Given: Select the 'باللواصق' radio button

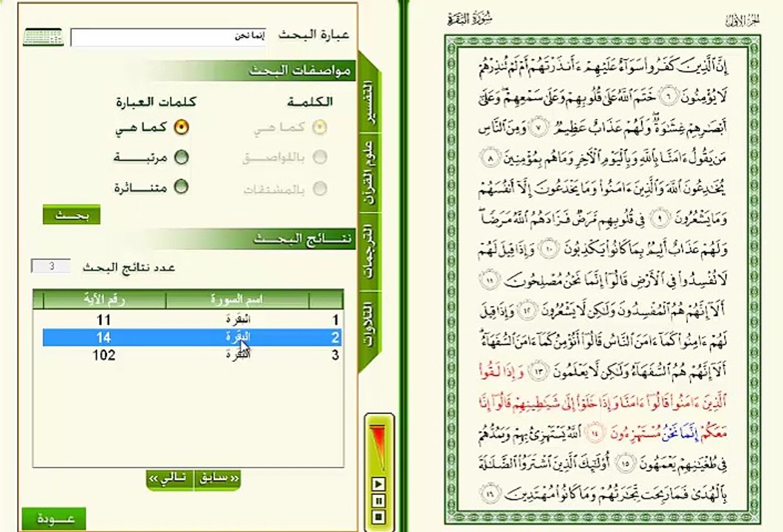Looking at the screenshot, I should click(x=320, y=157).
